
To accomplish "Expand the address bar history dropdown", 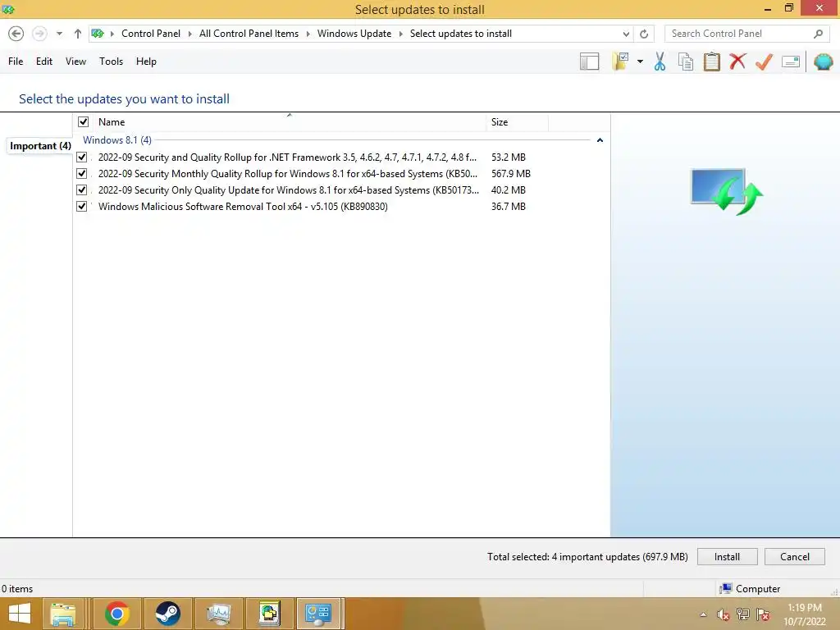I will (x=626, y=34).
